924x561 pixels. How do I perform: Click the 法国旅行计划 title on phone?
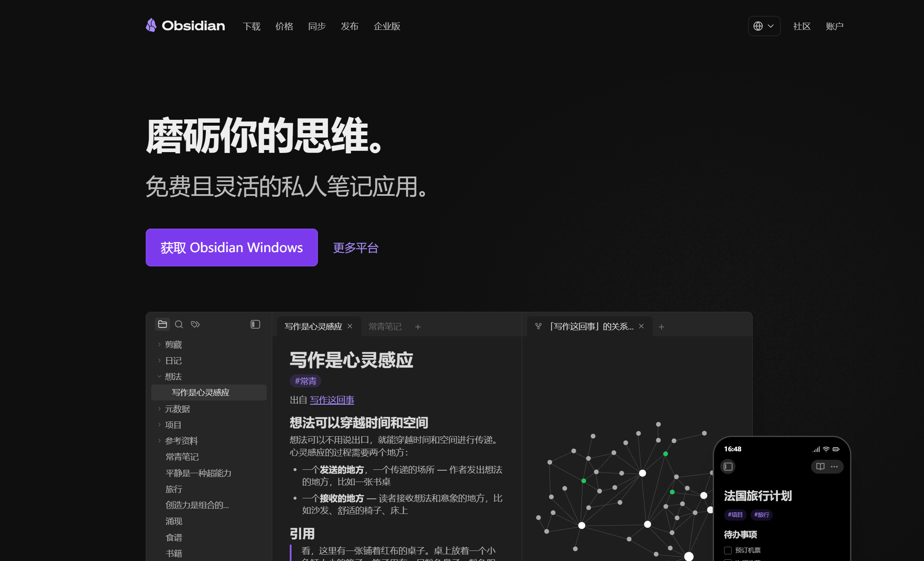tap(758, 496)
